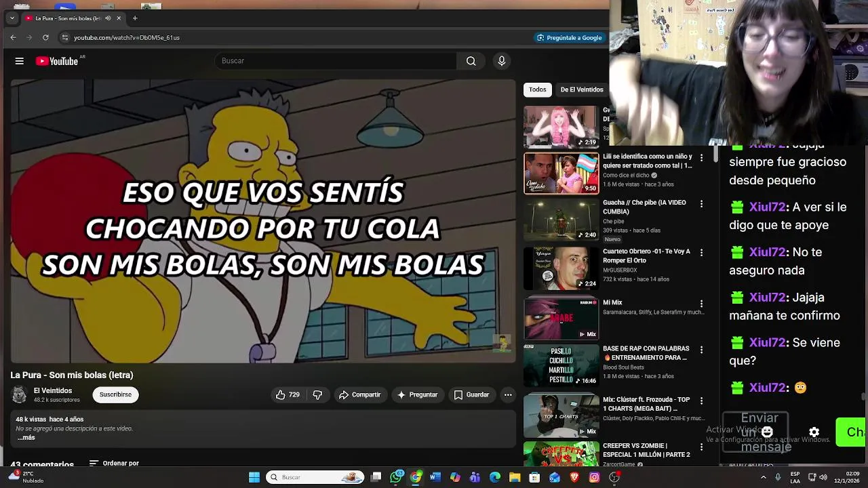Open File Explorer from the taskbar
The width and height of the screenshot is (868, 488).
515,477
